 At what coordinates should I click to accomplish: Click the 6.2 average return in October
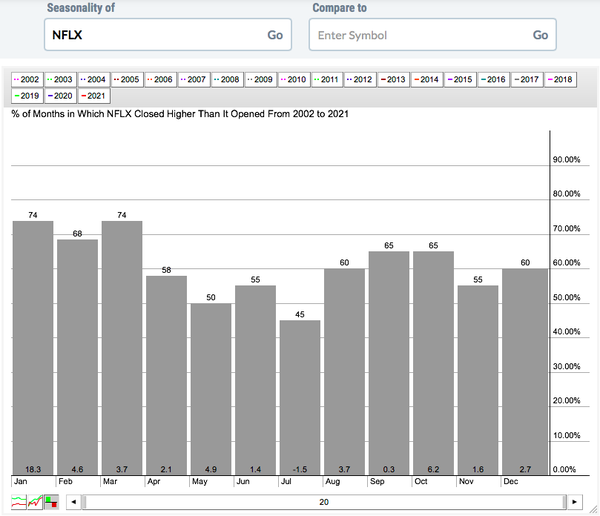(x=434, y=469)
